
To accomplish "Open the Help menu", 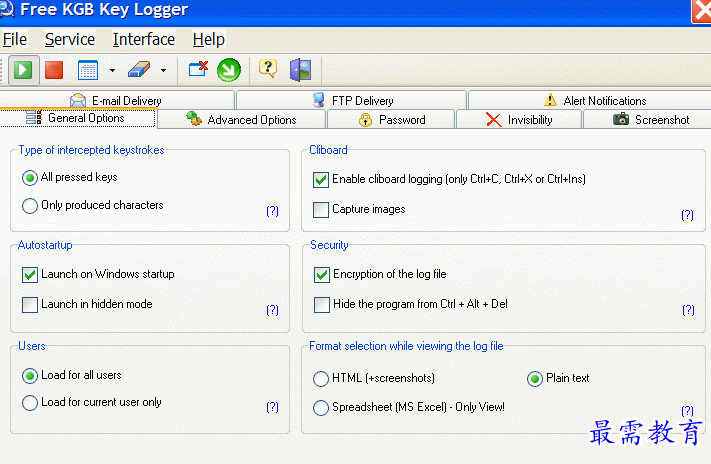I will (209, 39).
